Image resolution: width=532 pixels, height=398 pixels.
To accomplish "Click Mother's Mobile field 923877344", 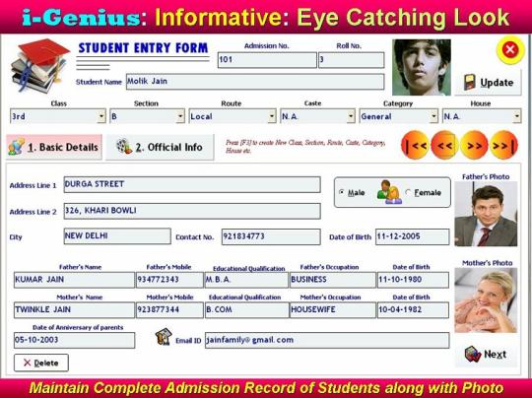I will coord(169,309).
